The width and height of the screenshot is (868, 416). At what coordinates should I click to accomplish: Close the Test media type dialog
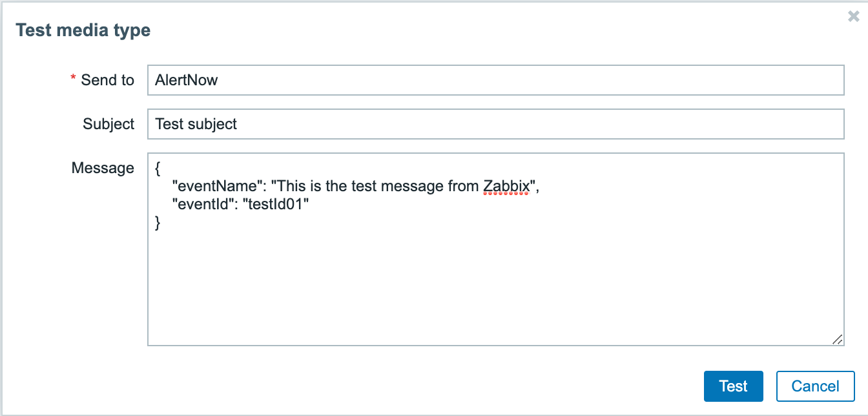coord(853,17)
